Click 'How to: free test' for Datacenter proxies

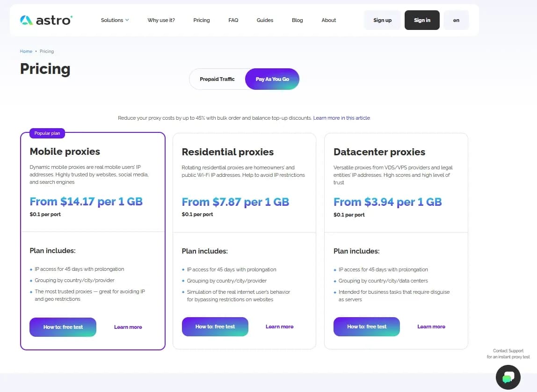point(367,327)
